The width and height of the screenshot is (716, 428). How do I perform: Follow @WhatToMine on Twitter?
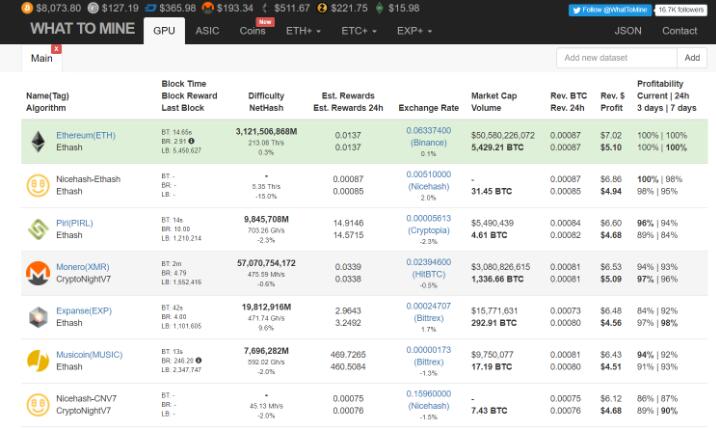pyautogui.click(x=610, y=10)
